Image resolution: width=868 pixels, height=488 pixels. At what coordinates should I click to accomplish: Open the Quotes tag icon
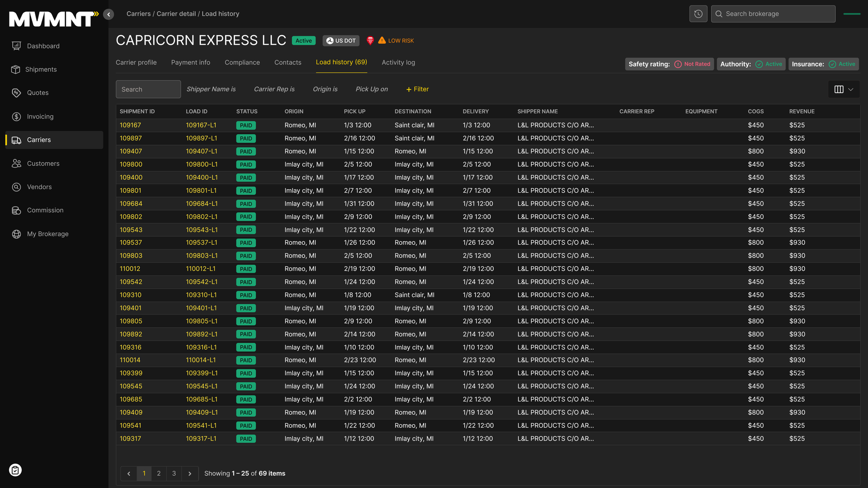point(16,93)
